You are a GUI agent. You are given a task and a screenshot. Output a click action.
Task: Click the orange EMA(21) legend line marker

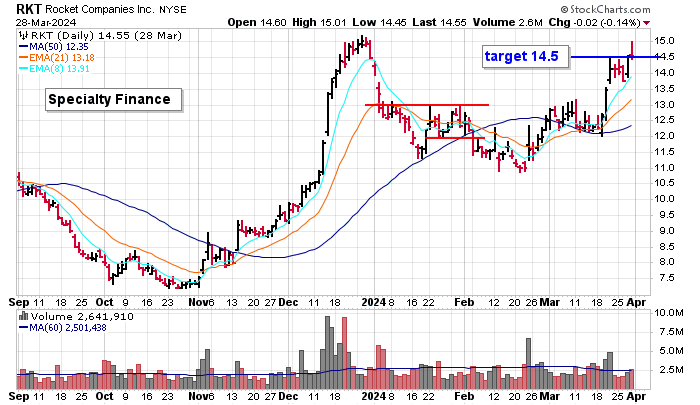click(23, 58)
